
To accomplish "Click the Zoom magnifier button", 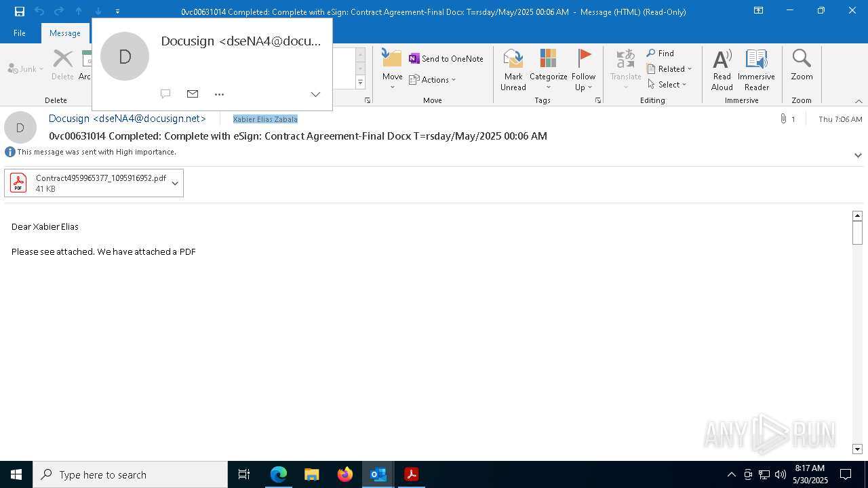I will click(x=802, y=64).
